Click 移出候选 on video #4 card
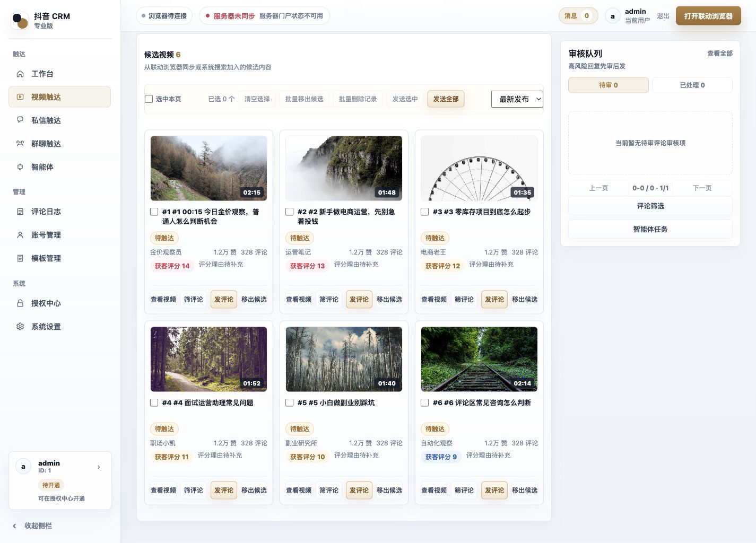 pos(254,490)
